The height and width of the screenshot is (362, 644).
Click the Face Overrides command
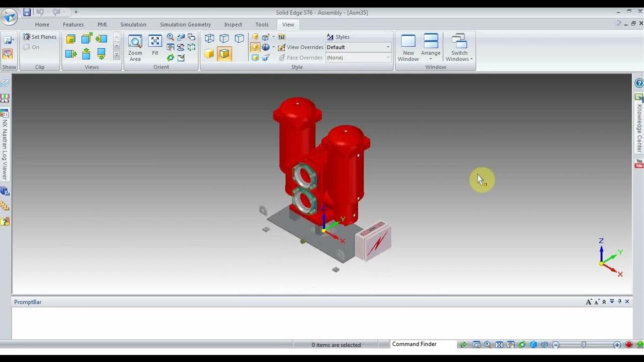coord(300,58)
